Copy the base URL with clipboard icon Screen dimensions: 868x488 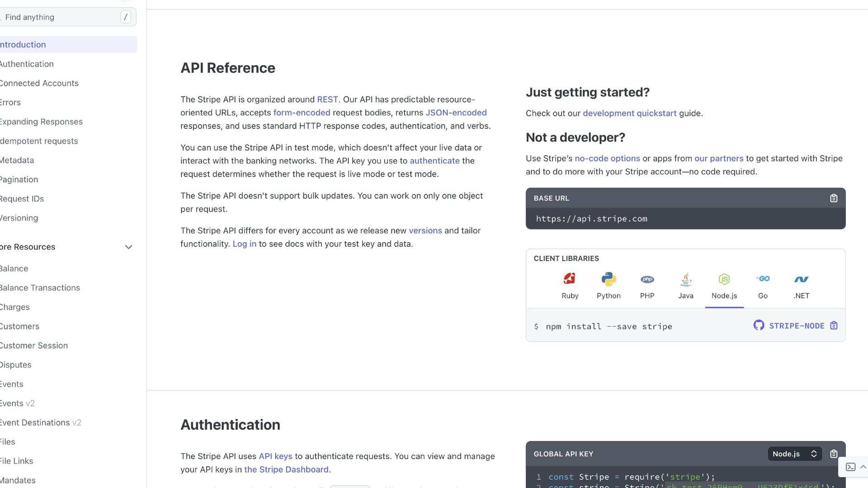click(x=834, y=198)
